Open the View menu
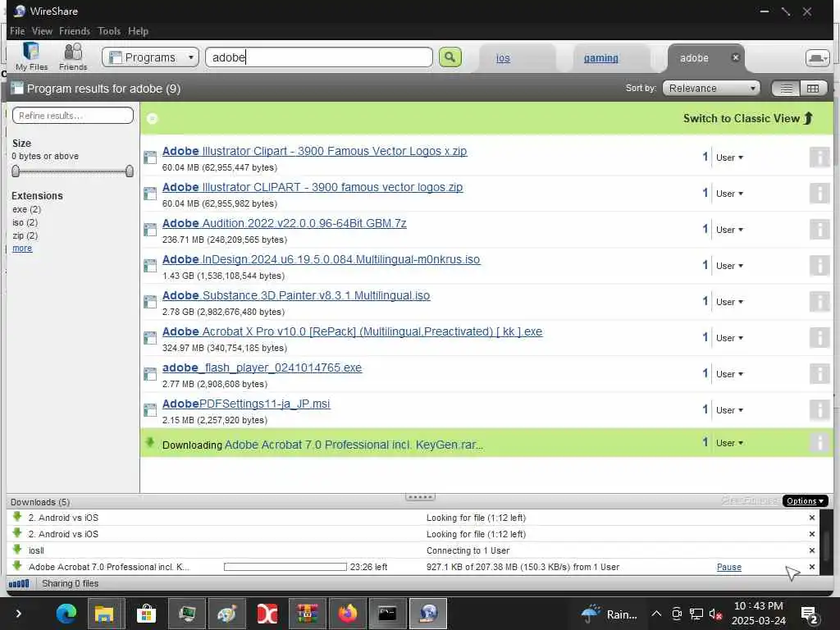This screenshot has height=630, width=840. (x=42, y=31)
